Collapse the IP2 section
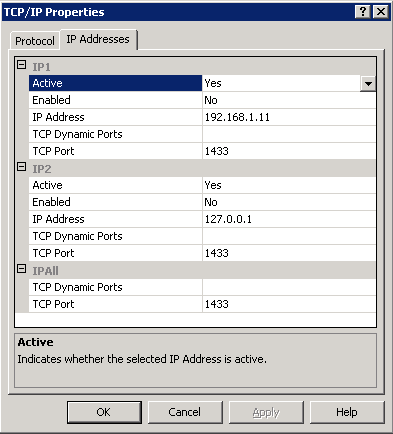The image size is (393, 434). pyautogui.click(x=21, y=167)
